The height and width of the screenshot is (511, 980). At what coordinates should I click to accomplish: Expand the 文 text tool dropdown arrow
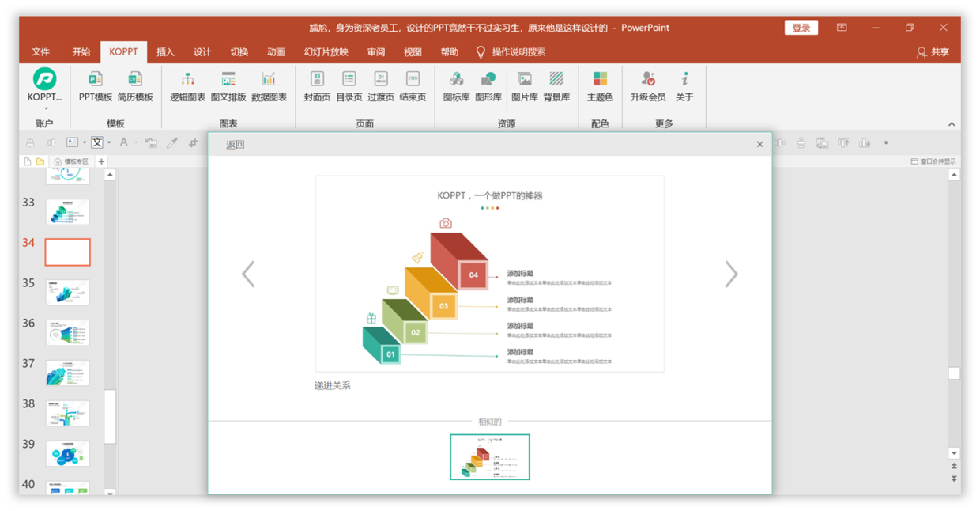click(x=109, y=142)
